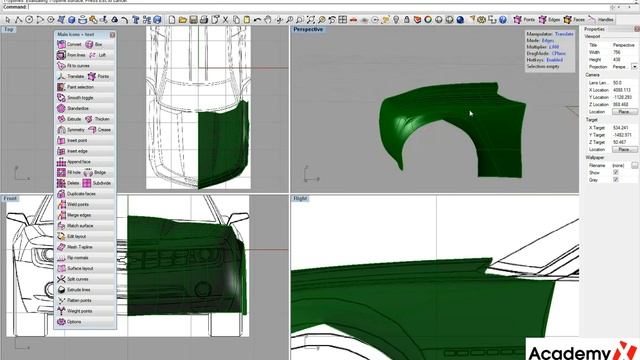Viewport: 640px width, 360px height.
Task: Click the Pan hand icon
Action: 268,20
